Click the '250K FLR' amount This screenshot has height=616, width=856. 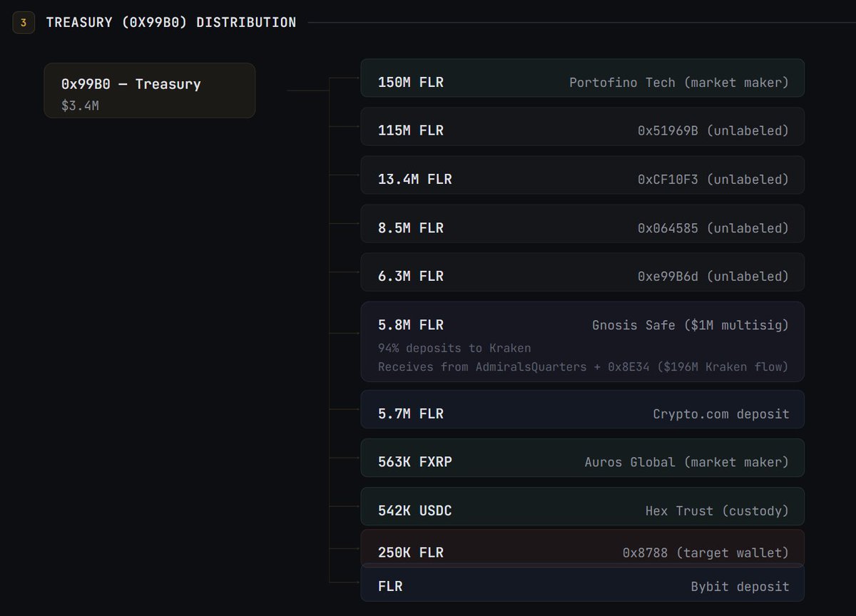[x=411, y=553]
